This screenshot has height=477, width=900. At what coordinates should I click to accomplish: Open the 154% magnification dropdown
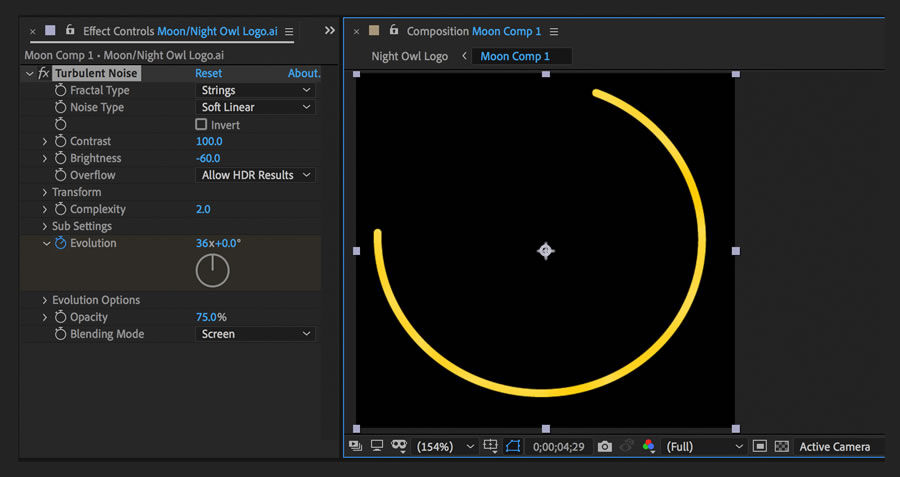tap(446, 447)
